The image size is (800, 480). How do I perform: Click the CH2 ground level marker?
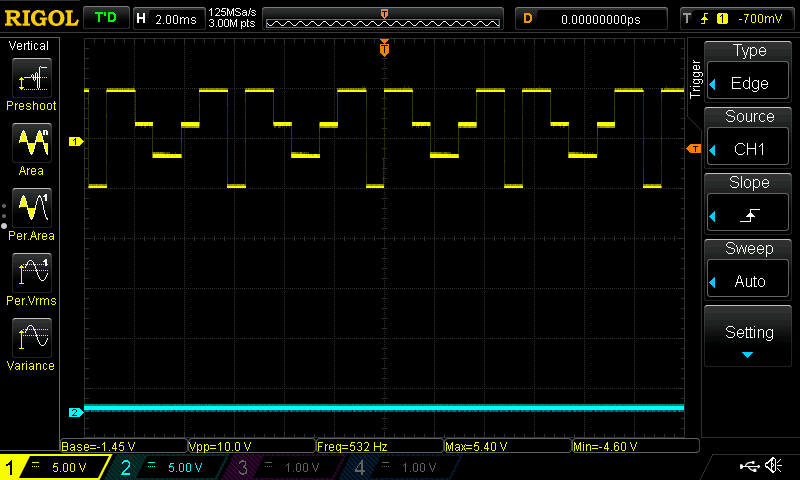click(76, 412)
